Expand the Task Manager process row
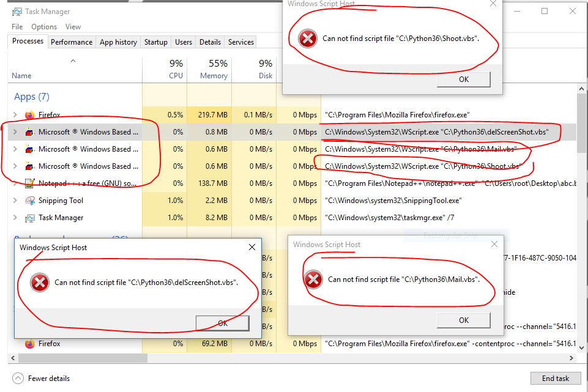Screen dimensions: 588x392 point(15,218)
